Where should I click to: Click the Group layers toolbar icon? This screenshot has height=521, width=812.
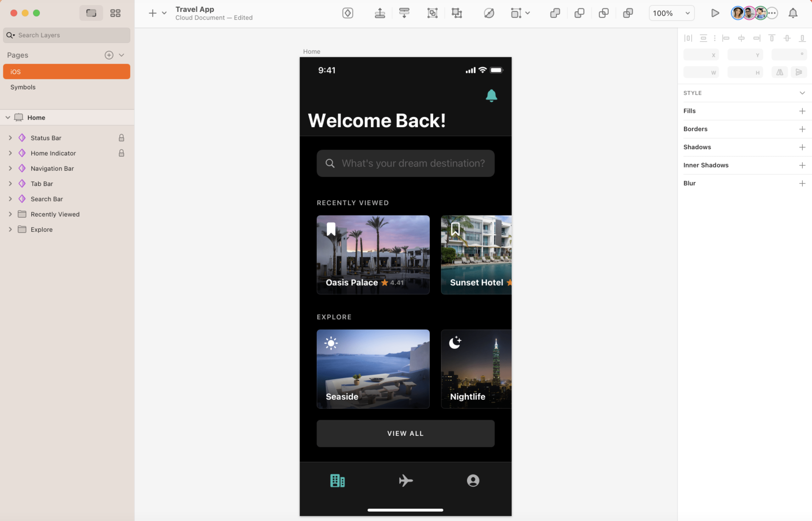[432, 13]
